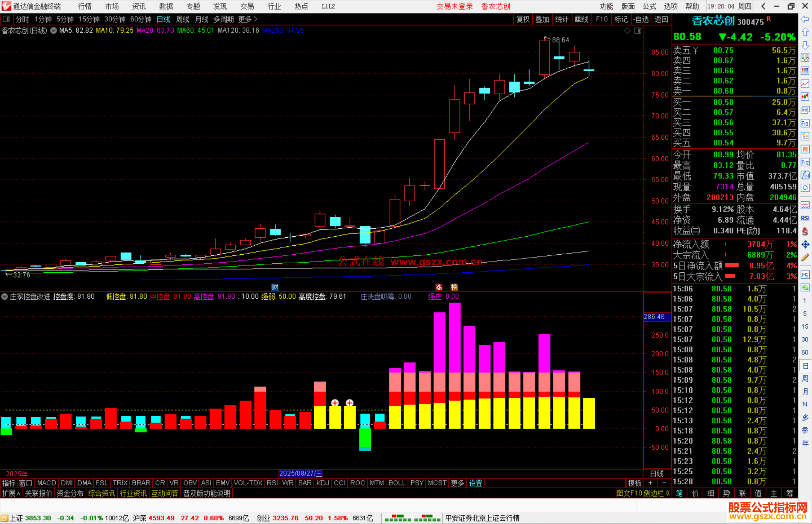Click the diamond icon above price axis

[x=627, y=30]
